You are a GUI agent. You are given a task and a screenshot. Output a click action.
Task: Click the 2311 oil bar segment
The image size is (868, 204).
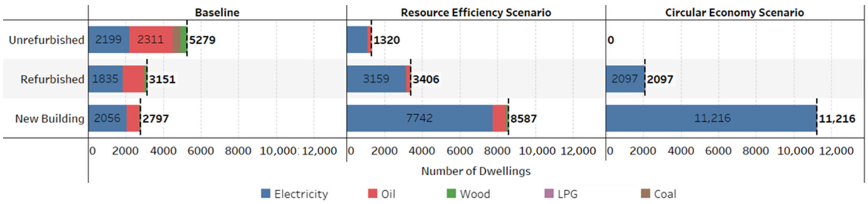[151, 40]
